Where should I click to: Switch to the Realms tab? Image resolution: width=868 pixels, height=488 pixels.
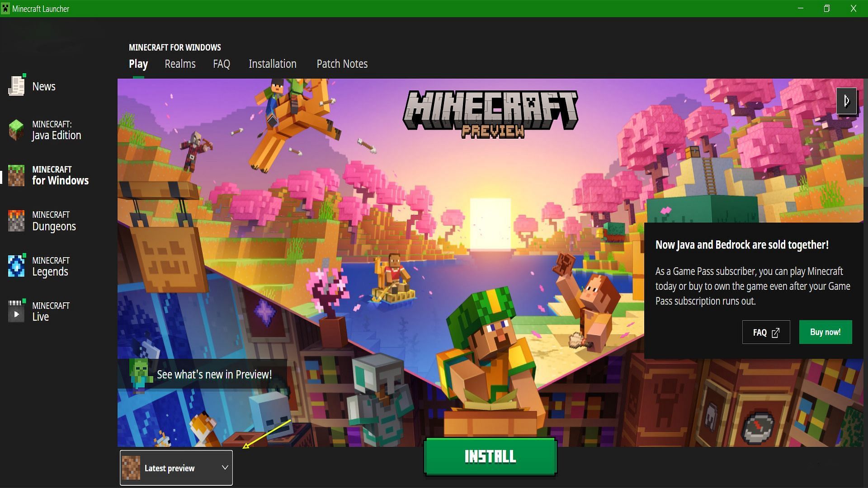coord(180,64)
